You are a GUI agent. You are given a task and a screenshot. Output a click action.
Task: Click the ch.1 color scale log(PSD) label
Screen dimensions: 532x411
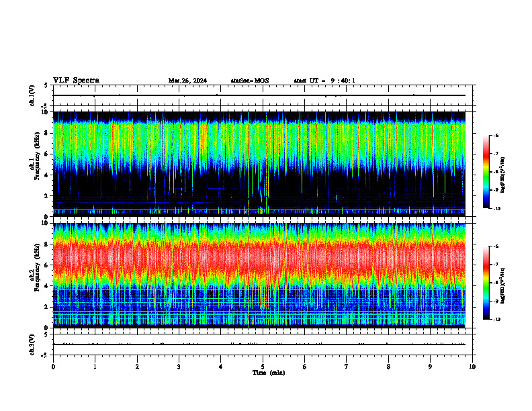tap(502, 175)
